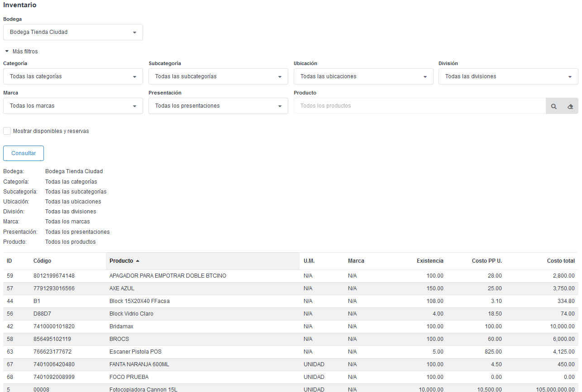Open the División dropdown
The image size is (582, 392).
point(508,76)
